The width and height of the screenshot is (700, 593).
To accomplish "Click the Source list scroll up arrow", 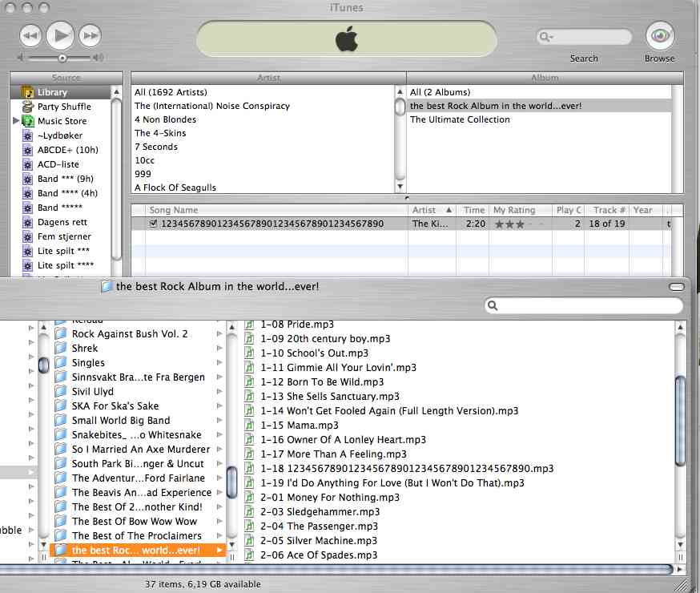I will click(x=116, y=91).
